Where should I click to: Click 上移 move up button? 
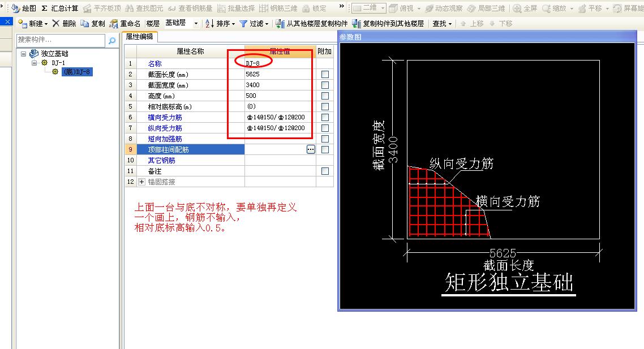tap(472, 24)
